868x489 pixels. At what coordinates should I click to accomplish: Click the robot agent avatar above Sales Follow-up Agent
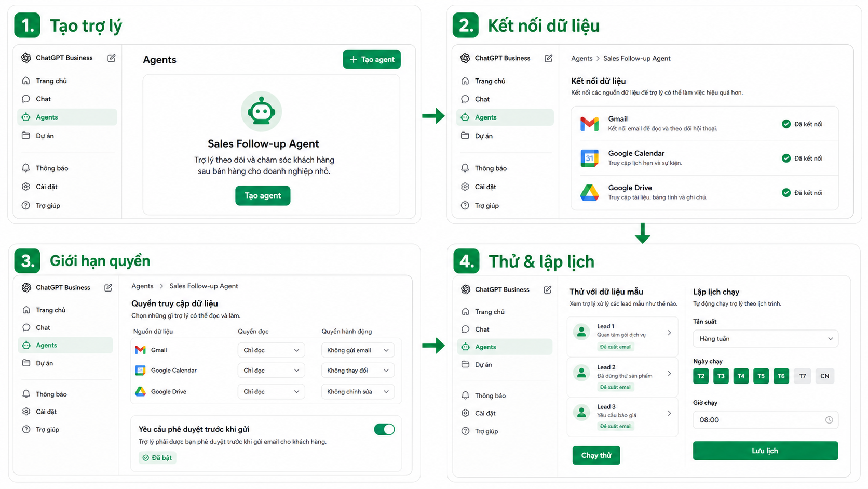pyautogui.click(x=261, y=111)
